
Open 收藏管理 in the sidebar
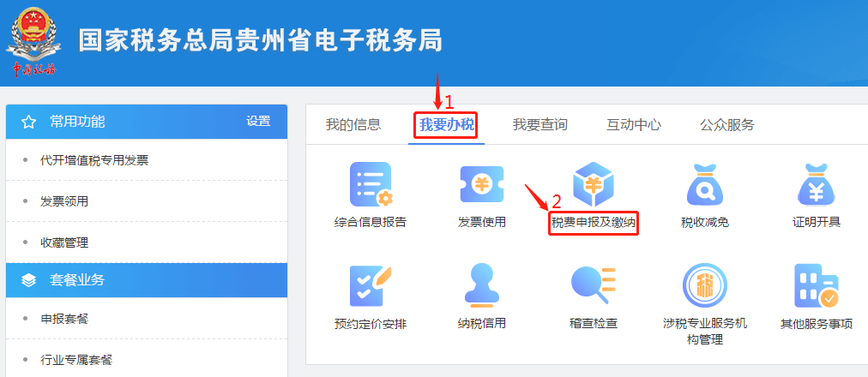tap(64, 242)
